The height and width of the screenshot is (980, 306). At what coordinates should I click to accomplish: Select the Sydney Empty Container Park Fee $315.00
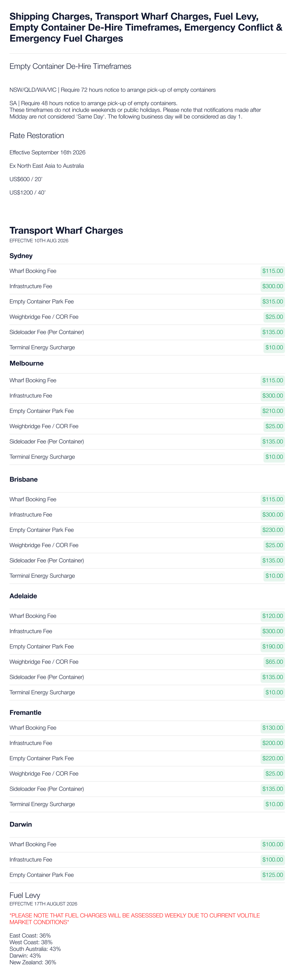pyautogui.click(x=272, y=302)
